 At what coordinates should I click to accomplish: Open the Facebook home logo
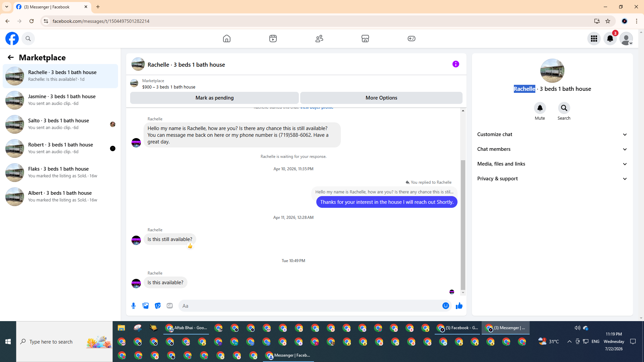click(12, 39)
